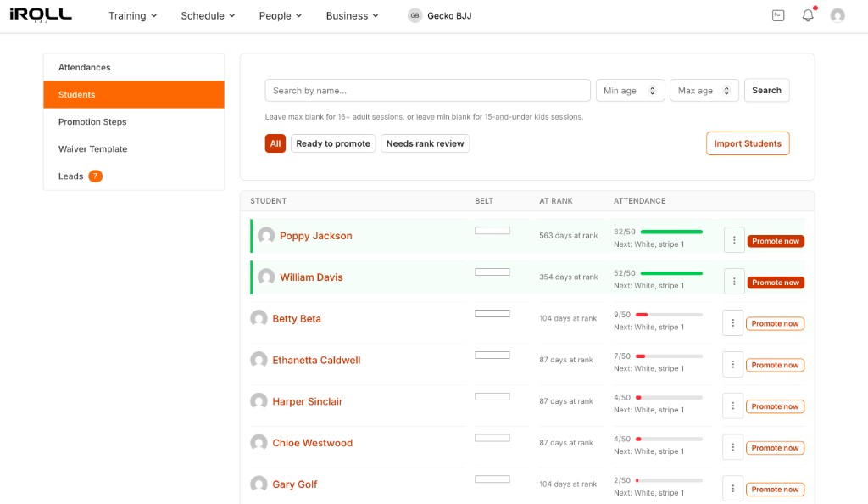Filter by Ready to promote
868x504 pixels.
click(333, 143)
